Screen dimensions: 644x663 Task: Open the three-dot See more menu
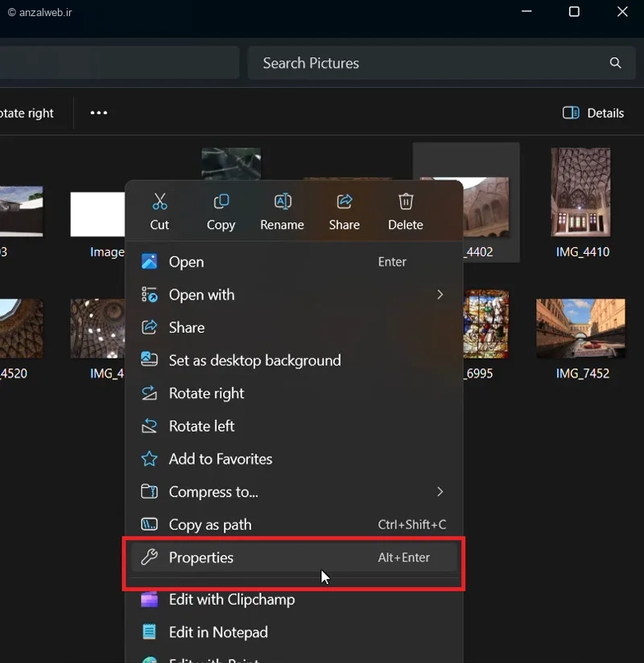(99, 113)
